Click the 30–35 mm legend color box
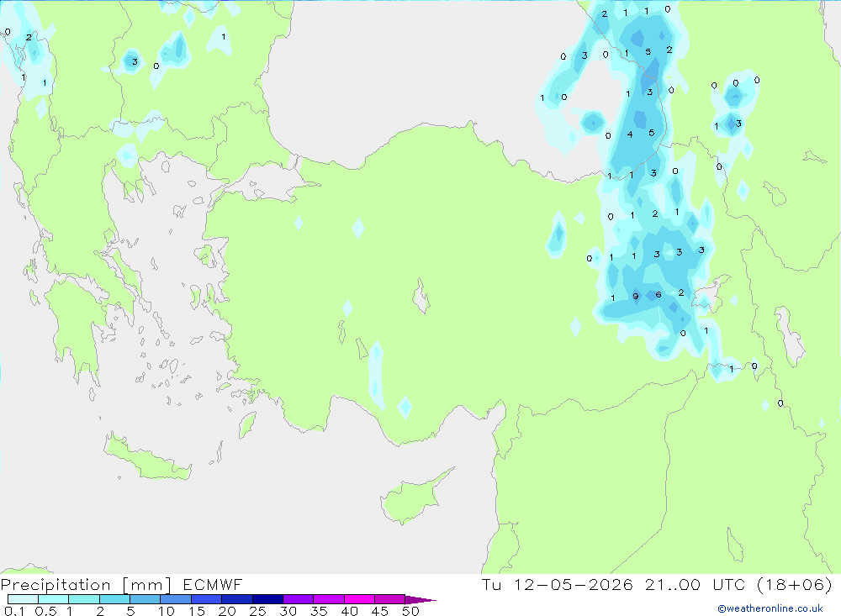Image resolution: width=841 pixels, height=616 pixels. [x=299, y=599]
